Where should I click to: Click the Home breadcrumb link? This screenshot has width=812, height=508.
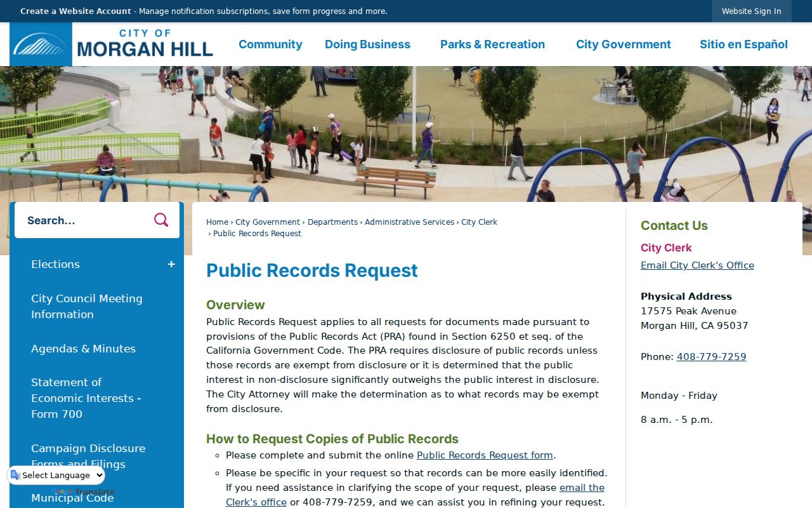pyautogui.click(x=217, y=222)
